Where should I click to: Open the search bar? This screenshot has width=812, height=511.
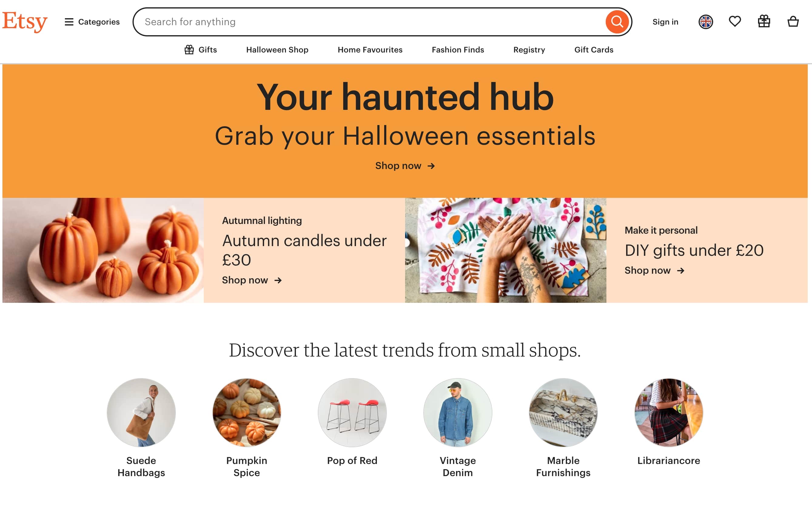[x=381, y=22]
